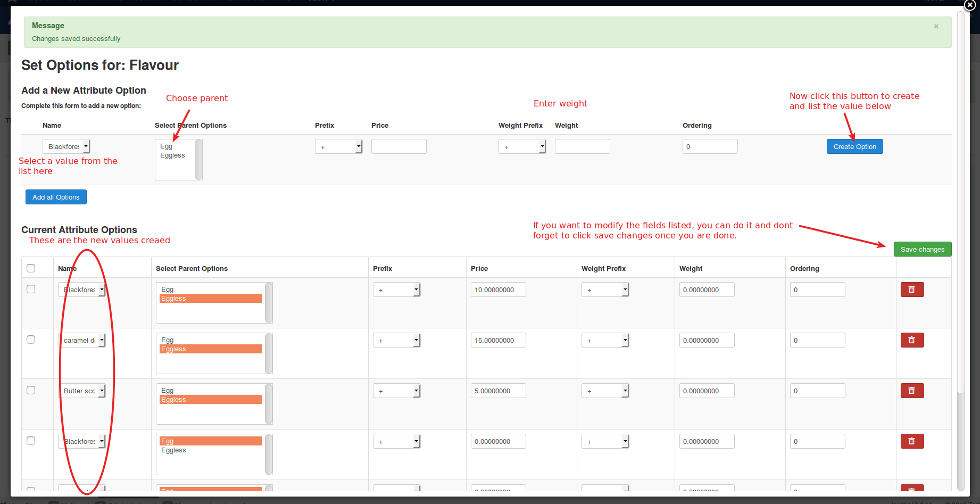Click trash icon for caramel row
Viewport: 980px width, 504px height.
[x=912, y=340]
